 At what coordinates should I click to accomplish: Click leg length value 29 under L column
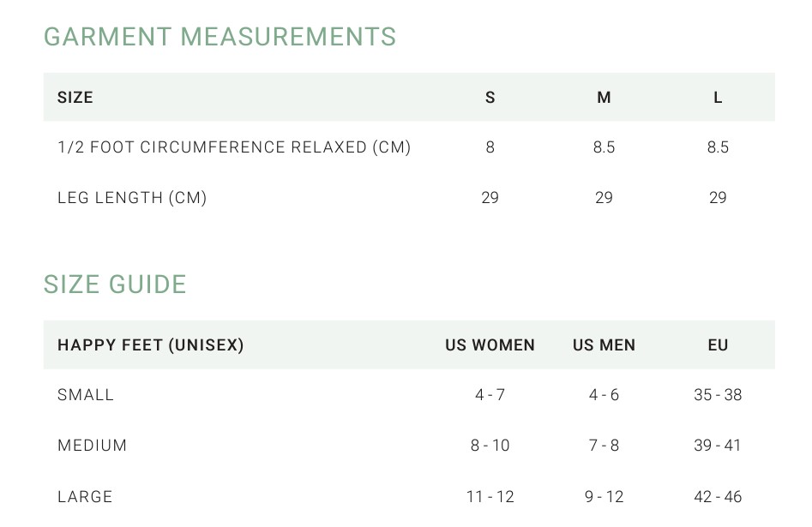(718, 198)
